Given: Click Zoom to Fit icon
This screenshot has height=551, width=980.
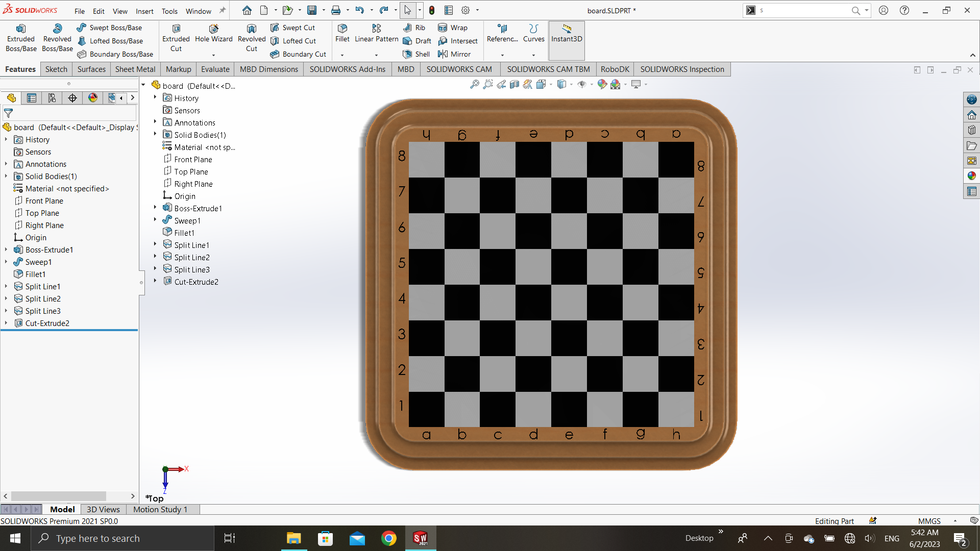Looking at the screenshot, I should point(475,84).
